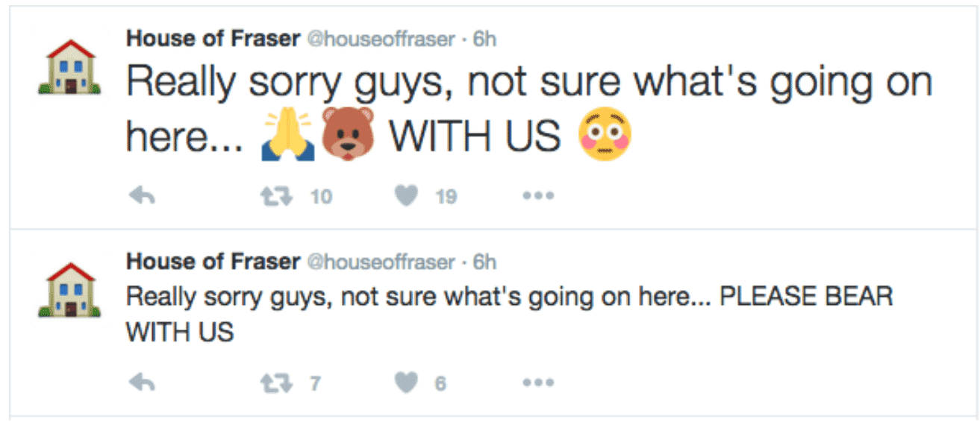Click House of Fraser avatar on first tweet
The height and width of the screenshot is (422, 980).
[68, 67]
